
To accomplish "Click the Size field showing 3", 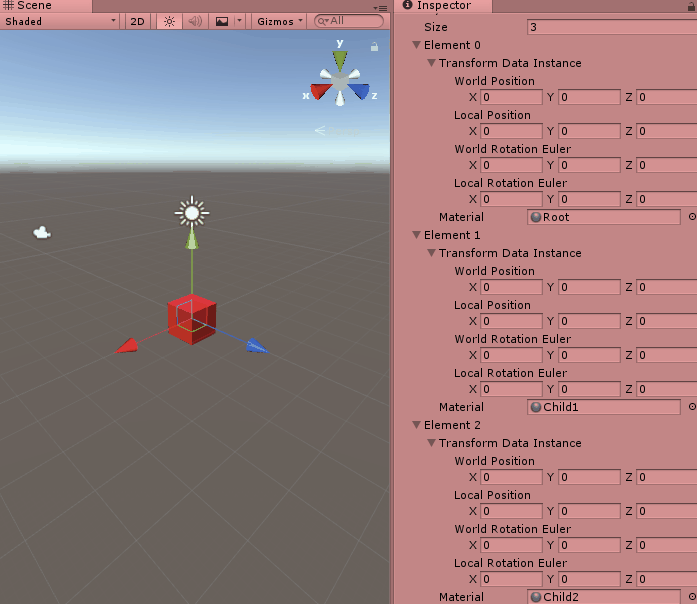I will [612, 27].
